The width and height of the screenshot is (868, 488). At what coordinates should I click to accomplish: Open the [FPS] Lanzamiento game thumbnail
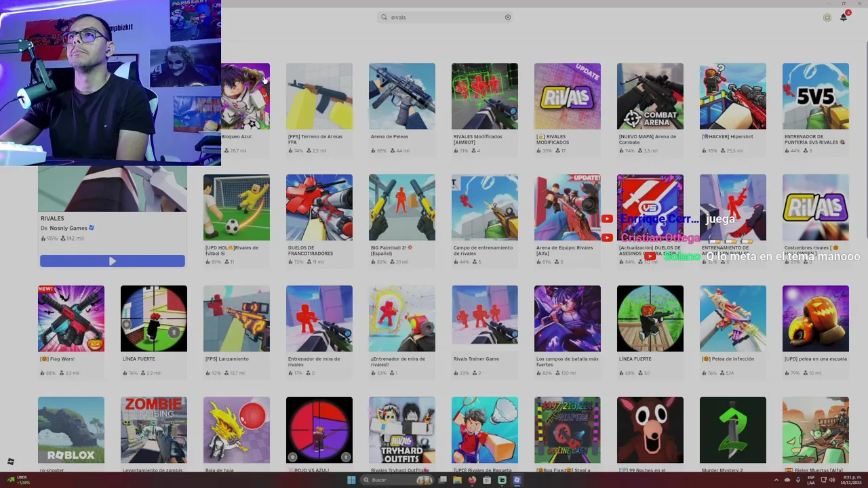(237, 319)
